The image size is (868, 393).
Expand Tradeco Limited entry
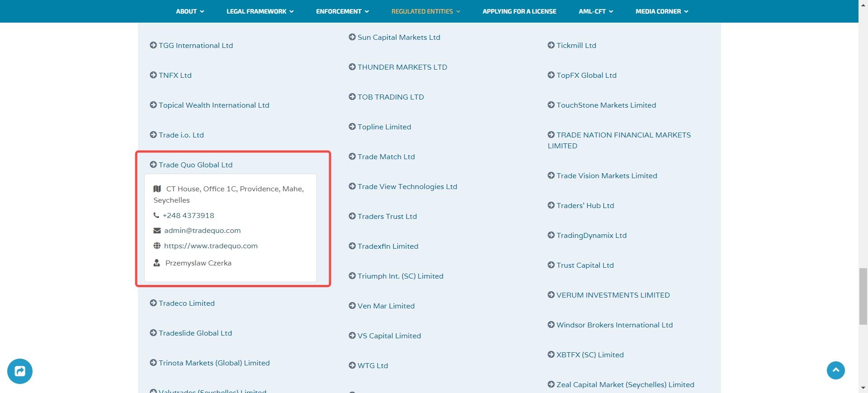click(182, 303)
